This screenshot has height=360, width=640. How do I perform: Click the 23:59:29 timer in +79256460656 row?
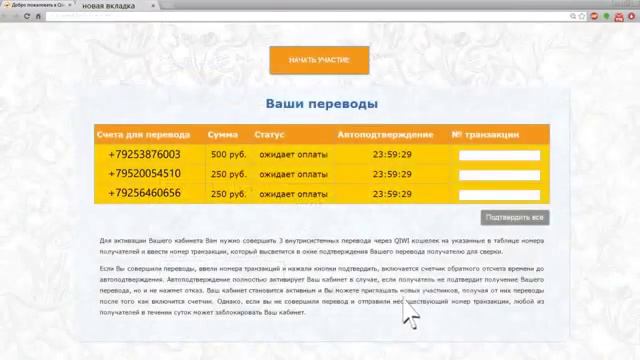click(x=392, y=194)
